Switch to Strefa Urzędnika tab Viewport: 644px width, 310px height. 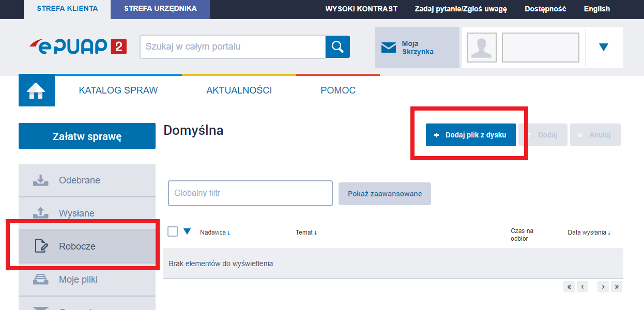(x=160, y=9)
